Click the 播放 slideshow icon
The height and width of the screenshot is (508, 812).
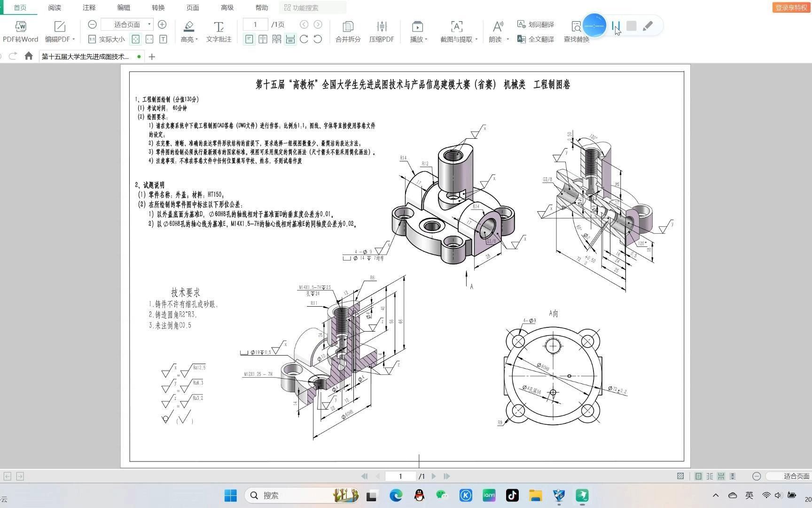(417, 26)
